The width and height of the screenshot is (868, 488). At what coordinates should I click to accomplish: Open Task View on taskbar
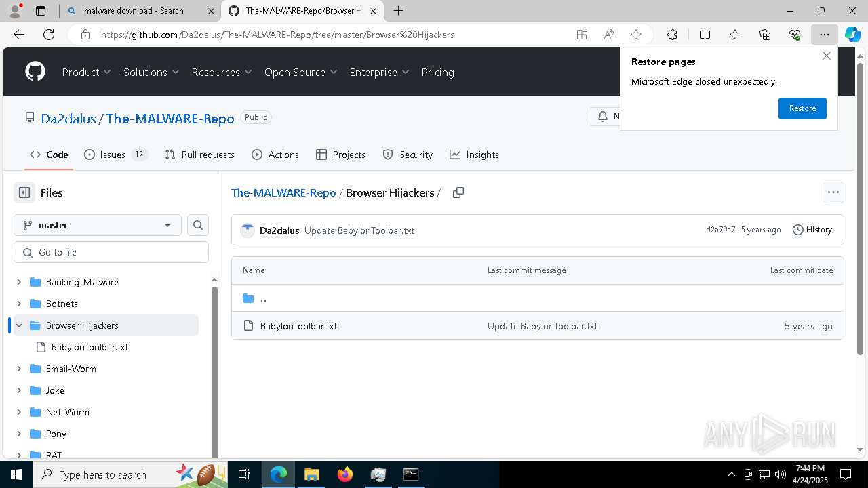coord(244,474)
